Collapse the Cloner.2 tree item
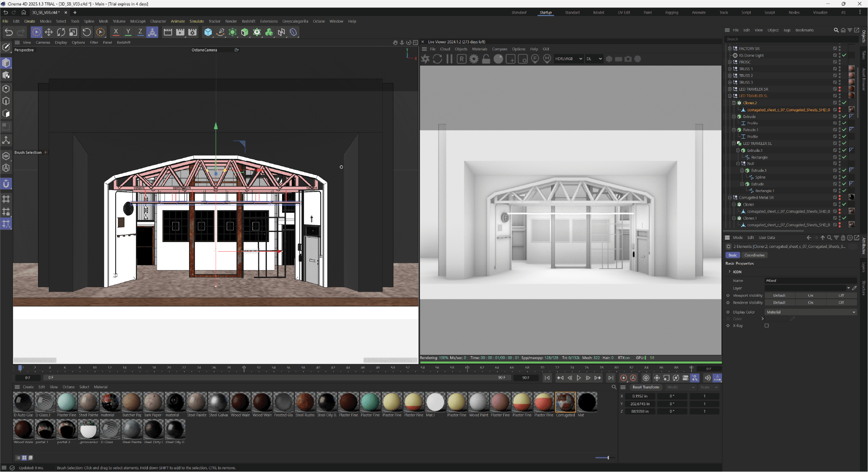Image resolution: width=868 pixels, height=472 pixels. 734,103
